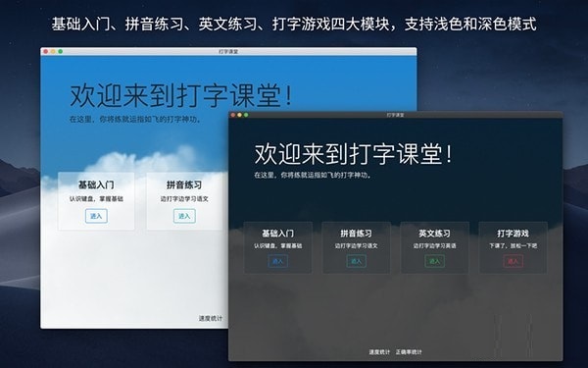Click 欢迎来到打字课堂 heading in dark window
The image size is (588, 368).
(353, 154)
